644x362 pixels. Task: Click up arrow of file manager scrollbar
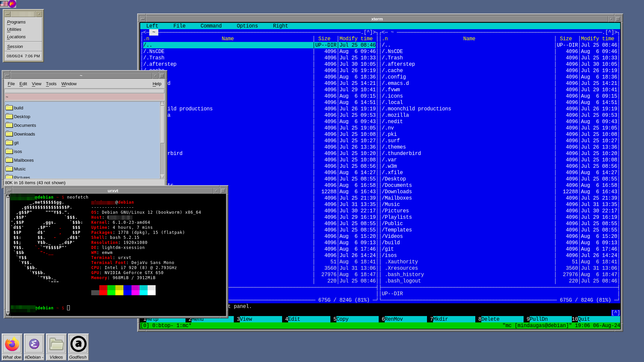[162, 104]
